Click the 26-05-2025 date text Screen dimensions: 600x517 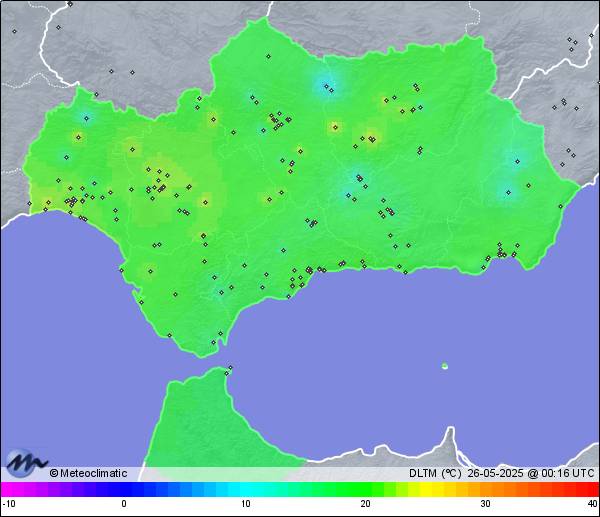495,473
